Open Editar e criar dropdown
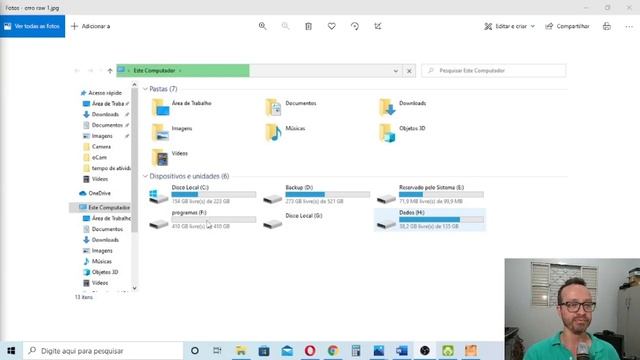 (x=509, y=26)
